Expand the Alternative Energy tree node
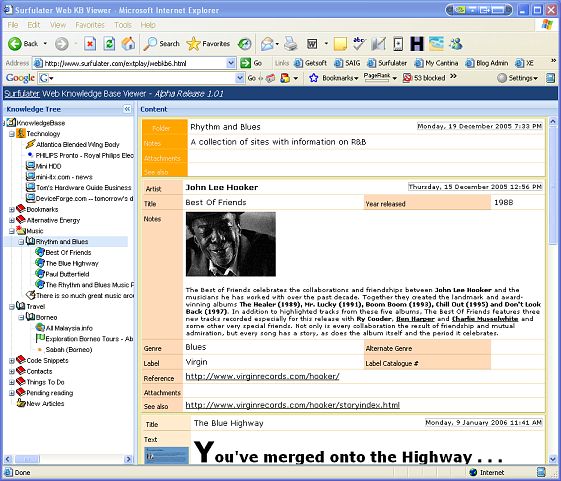The height and width of the screenshot is (481, 561). [x=11, y=220]
